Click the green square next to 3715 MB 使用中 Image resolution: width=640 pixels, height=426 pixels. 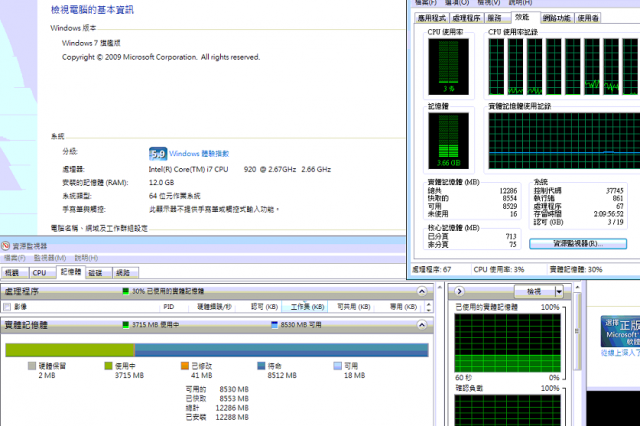[126, 325]
